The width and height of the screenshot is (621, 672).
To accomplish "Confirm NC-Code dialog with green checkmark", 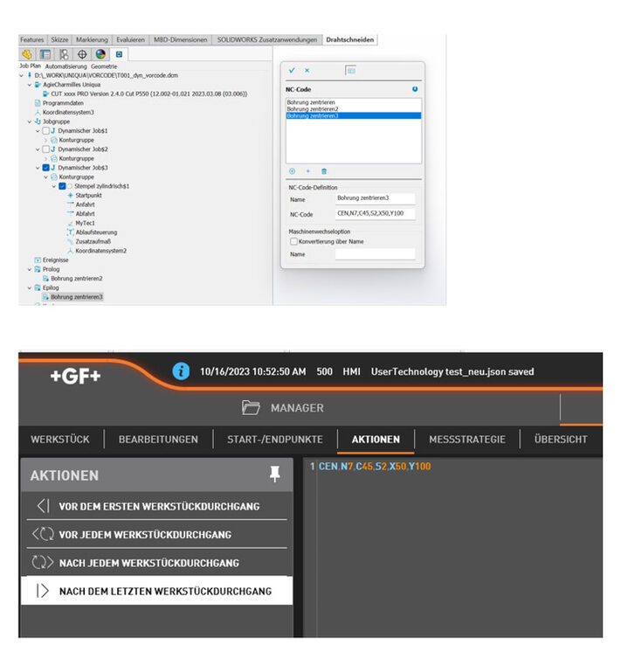I will point(292,71).
